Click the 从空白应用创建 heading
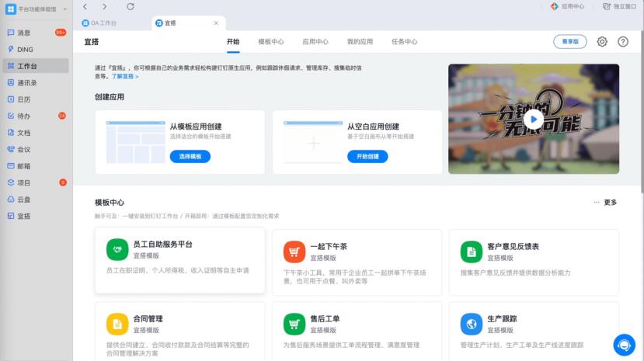Screen dimensions: 644x361 click(x=374, y=127)
